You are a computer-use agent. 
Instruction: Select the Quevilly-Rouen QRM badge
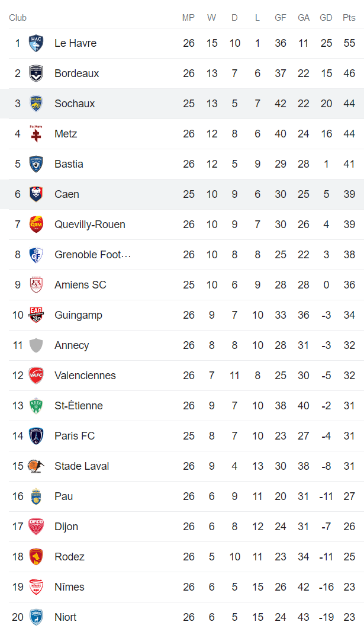36,225
